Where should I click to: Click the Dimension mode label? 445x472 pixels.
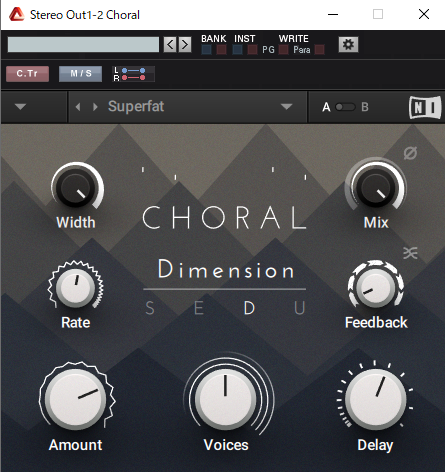[x=226, y=269]
